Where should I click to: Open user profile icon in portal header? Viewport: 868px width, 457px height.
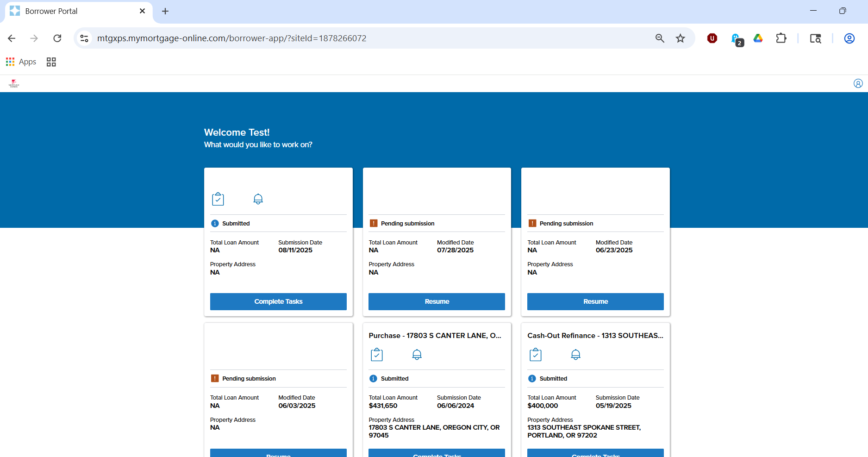pyautogui.click(x=858, y=83)
